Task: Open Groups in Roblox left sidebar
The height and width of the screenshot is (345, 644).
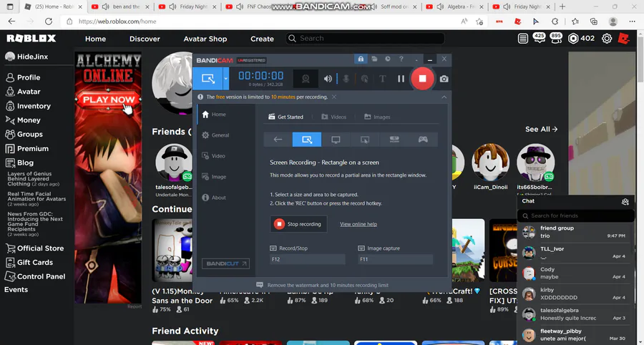Action: [24, 135]
